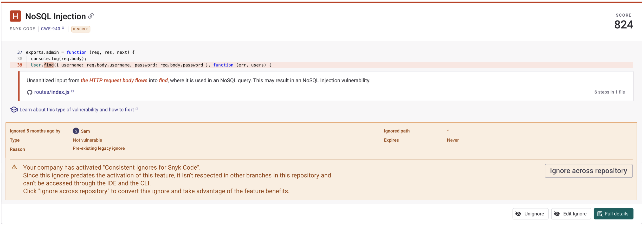This screenshot has width=644, height=226.
Task: Open routes/index.js file link
Action: (52, 92)
